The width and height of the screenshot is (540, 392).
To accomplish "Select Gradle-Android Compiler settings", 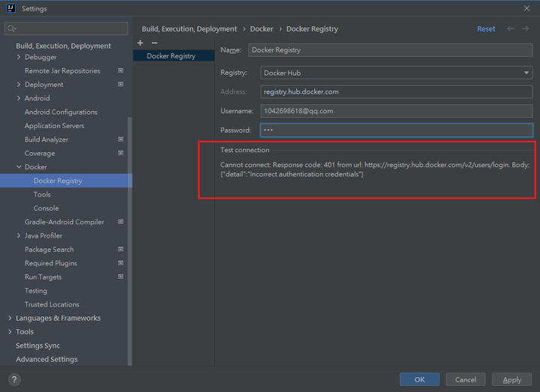I will pos(64,222).
